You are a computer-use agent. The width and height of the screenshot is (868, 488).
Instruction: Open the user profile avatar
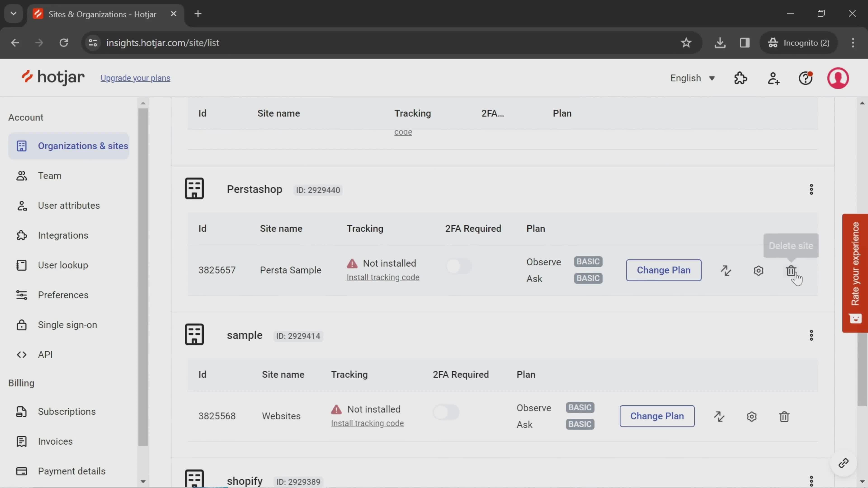838,78
